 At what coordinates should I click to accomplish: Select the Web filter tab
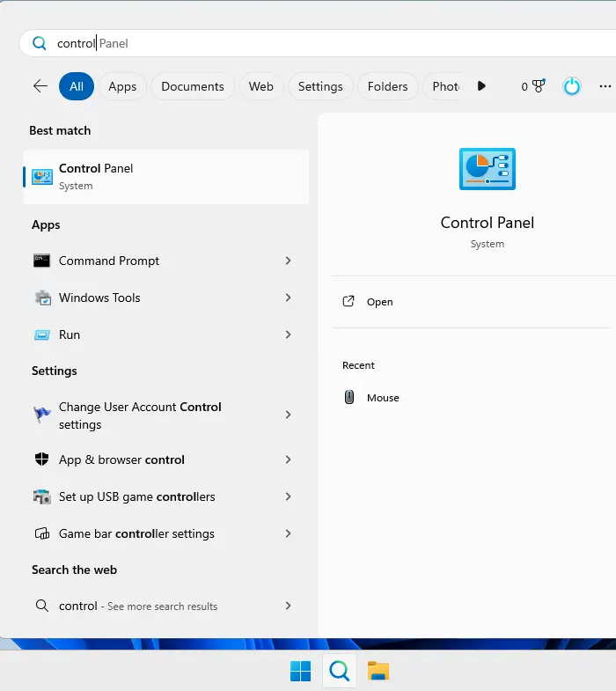tap(260, 86)
